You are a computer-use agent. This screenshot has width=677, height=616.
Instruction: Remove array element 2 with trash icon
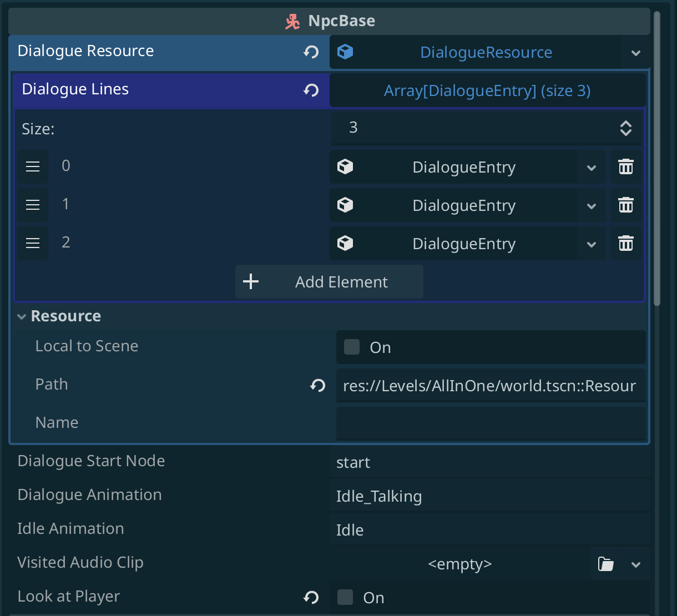click(626, 244)
